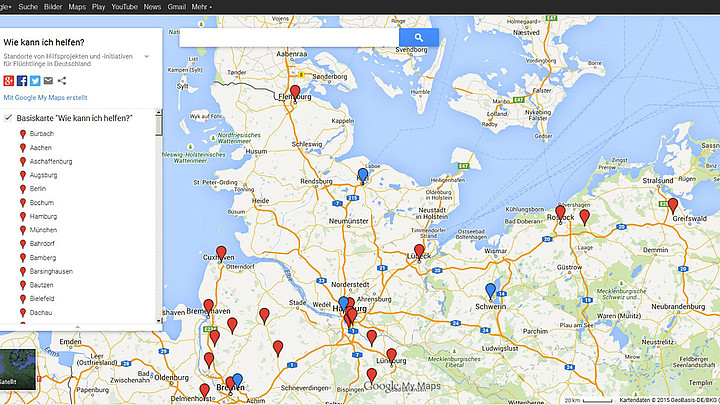This screenshot has width=720, height=405.
Task: Uncheck the Basiskarte layer checkbox
Action: [x=8, y=119]
